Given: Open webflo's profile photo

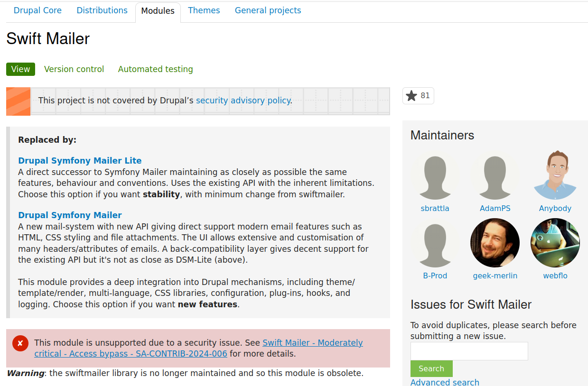Looking at the screenshot, I should (x=555, y=243).
